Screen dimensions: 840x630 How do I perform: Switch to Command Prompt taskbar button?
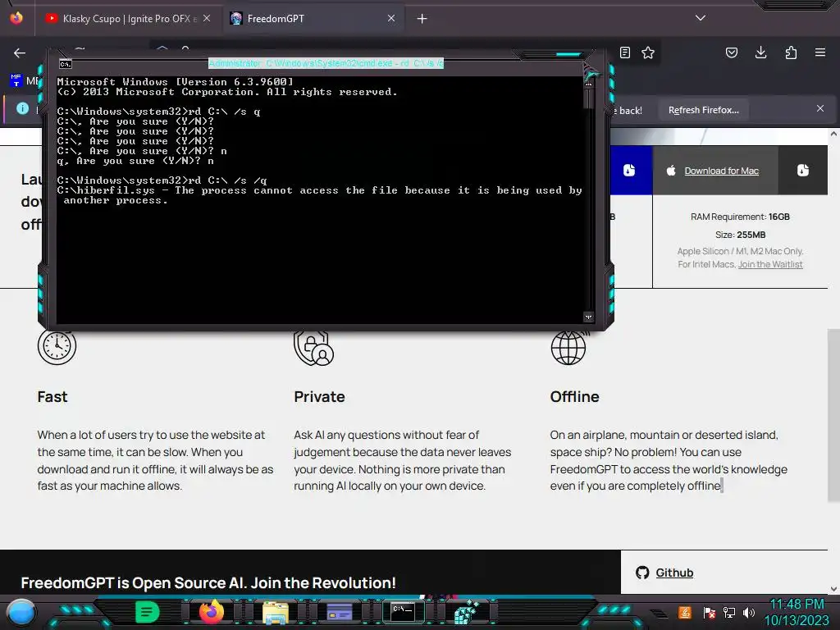[x=403, y=611]
